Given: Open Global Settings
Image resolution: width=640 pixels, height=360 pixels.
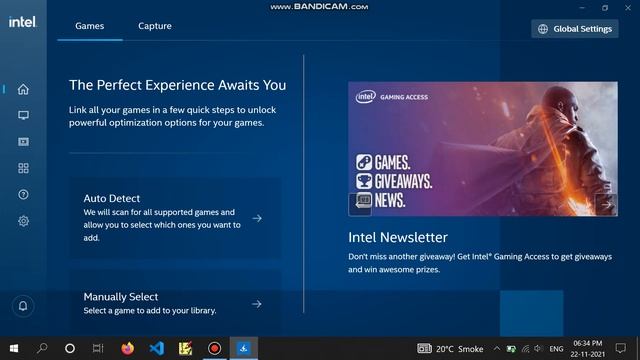Looking at the screenshot, I should [575, 29].
